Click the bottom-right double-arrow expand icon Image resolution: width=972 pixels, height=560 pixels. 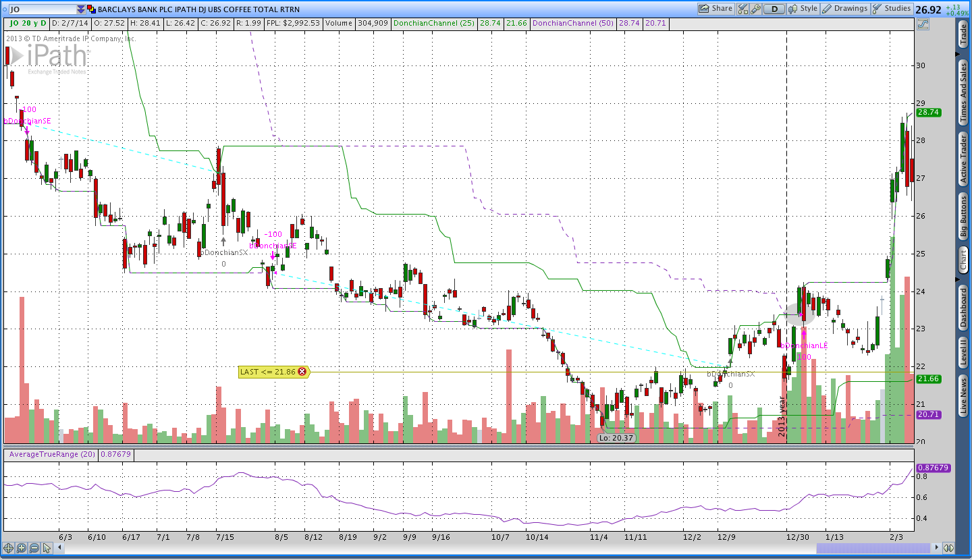948,548
